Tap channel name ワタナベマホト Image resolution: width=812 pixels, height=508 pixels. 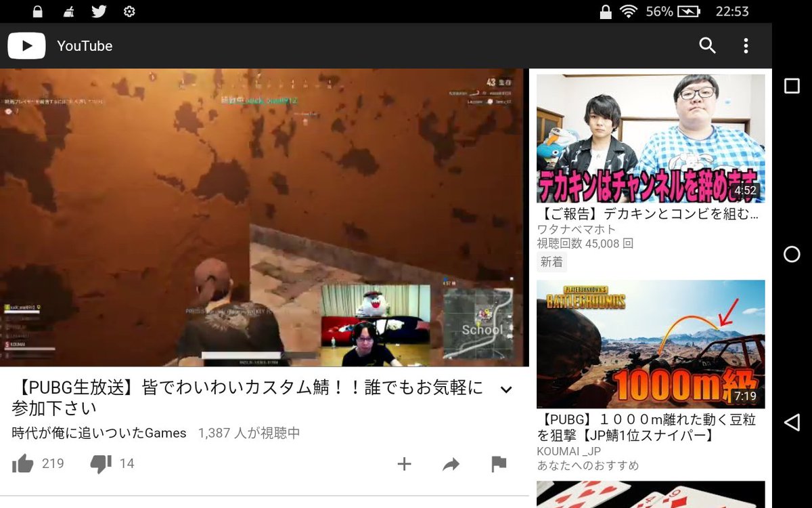click(x=577, y=230)
